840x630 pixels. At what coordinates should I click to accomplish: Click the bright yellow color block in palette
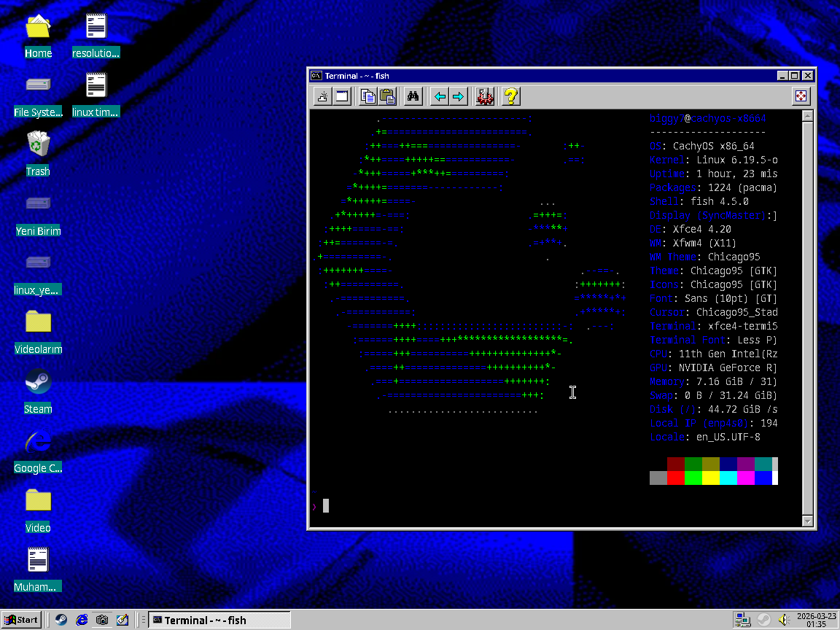(710, 478)
